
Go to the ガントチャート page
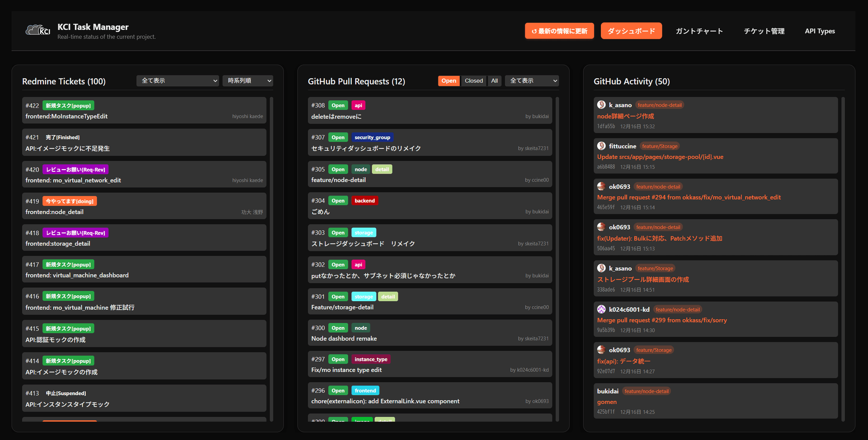point(699,31)
